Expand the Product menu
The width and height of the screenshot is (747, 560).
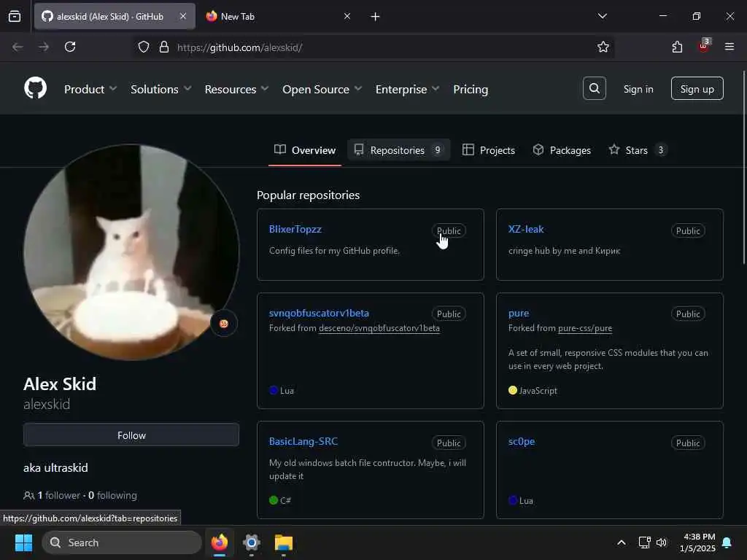pos(90,89)
